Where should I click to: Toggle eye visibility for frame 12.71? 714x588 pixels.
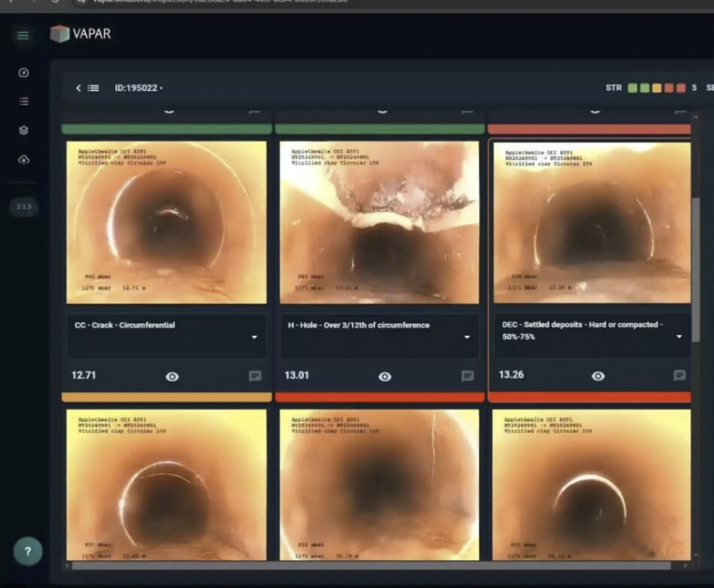[172, 377]
